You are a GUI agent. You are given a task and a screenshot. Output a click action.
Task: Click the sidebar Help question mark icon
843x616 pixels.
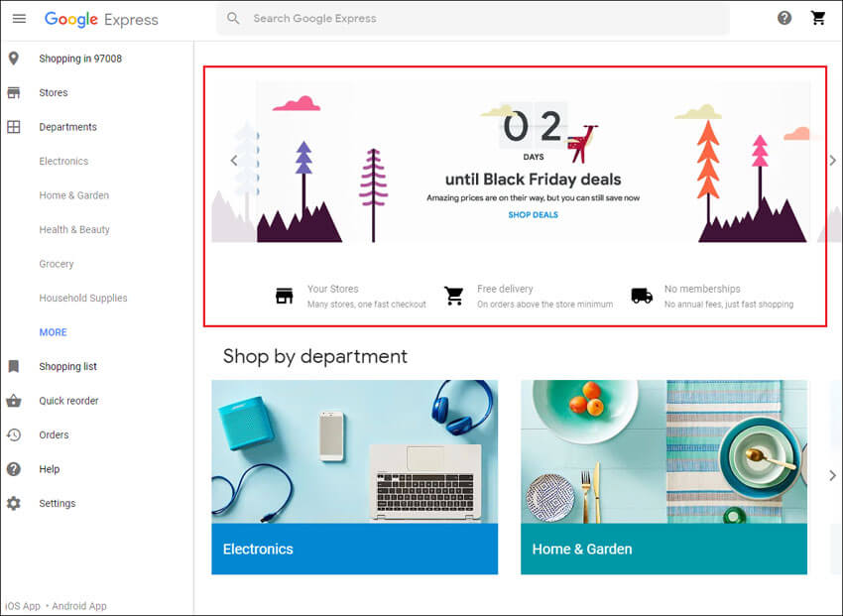click(14, 469)
